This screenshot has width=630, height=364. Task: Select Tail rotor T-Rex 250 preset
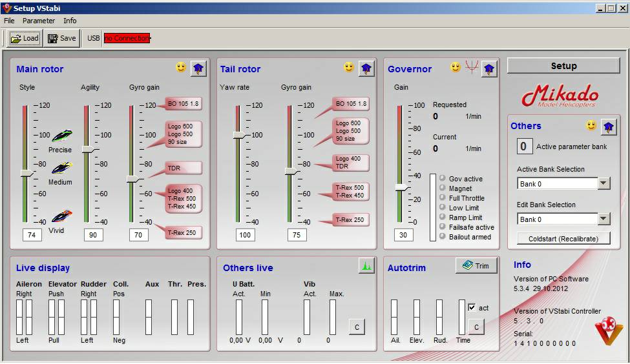point(351,220)
